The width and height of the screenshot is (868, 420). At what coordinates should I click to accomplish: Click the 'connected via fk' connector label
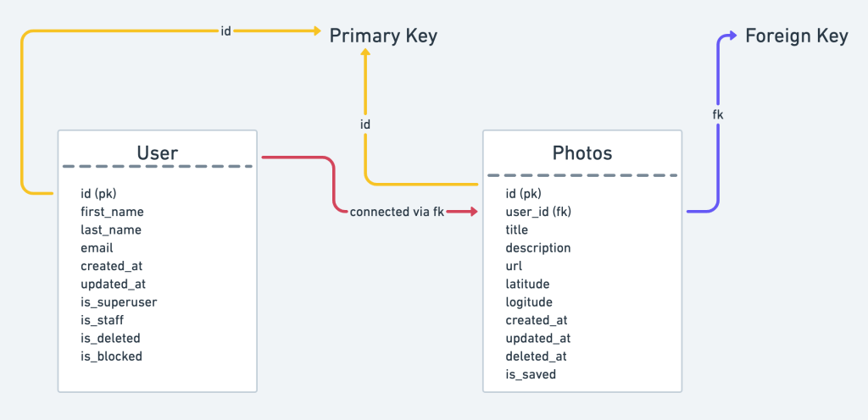[x=397, y=212]
